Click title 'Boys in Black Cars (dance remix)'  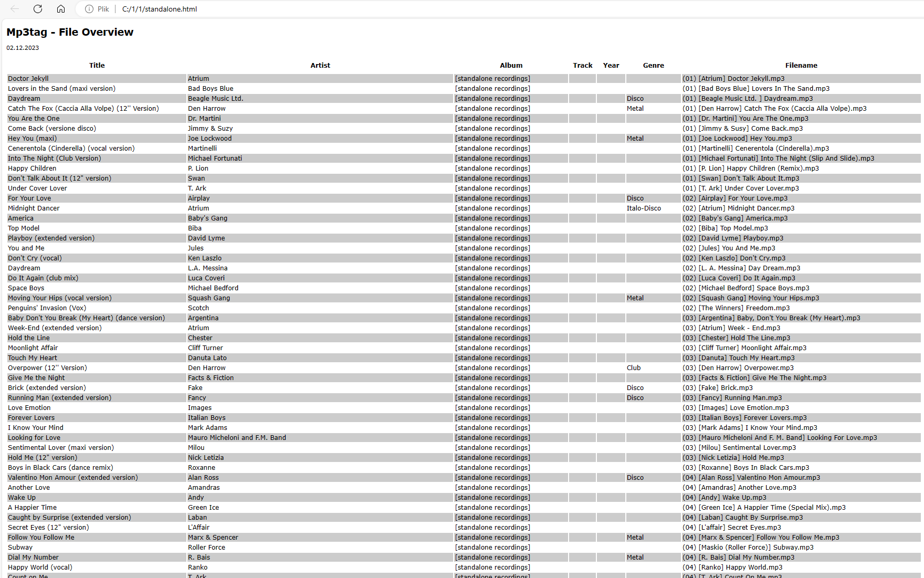pos(60,468)
